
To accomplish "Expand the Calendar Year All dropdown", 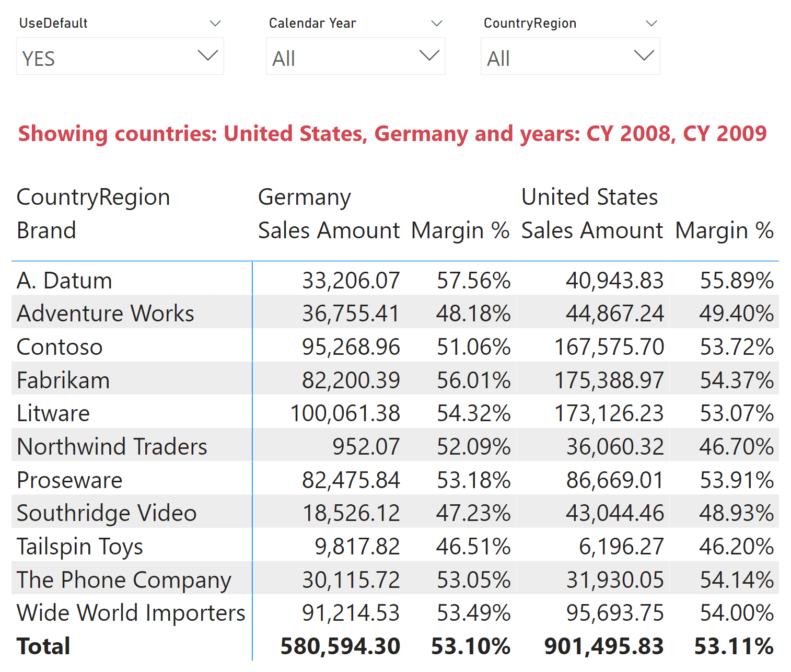I will tap(356, 56).
